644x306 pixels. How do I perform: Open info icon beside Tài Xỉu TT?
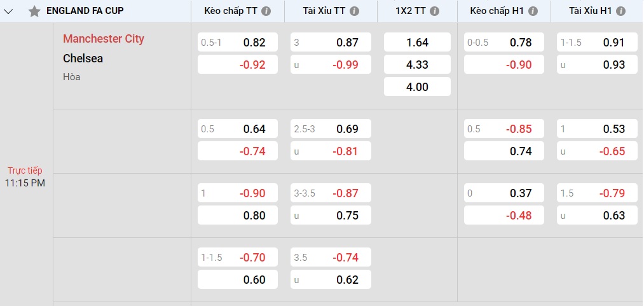coord(354,11)
